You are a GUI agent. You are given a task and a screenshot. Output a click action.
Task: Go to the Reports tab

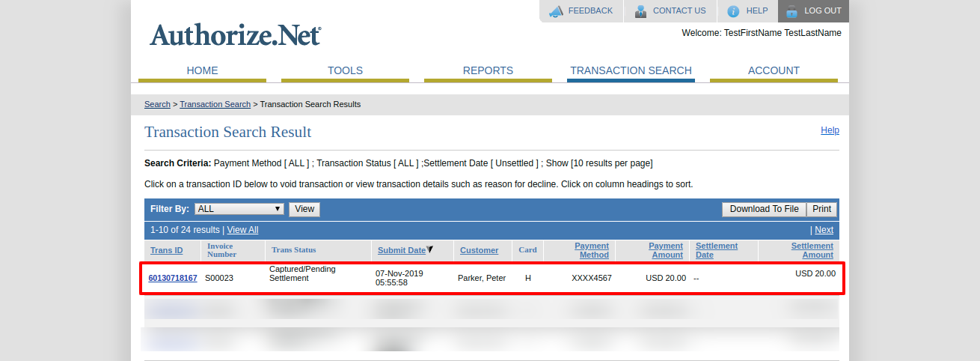(488, 70)
